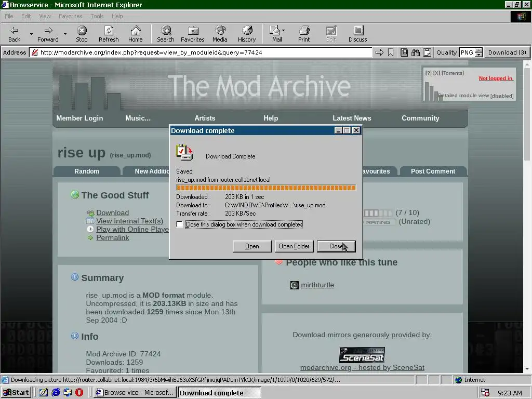Click the Internet Explorer quick launch icon
The width and height of the screenshot is (532, 399).
(x=56, y=392)
